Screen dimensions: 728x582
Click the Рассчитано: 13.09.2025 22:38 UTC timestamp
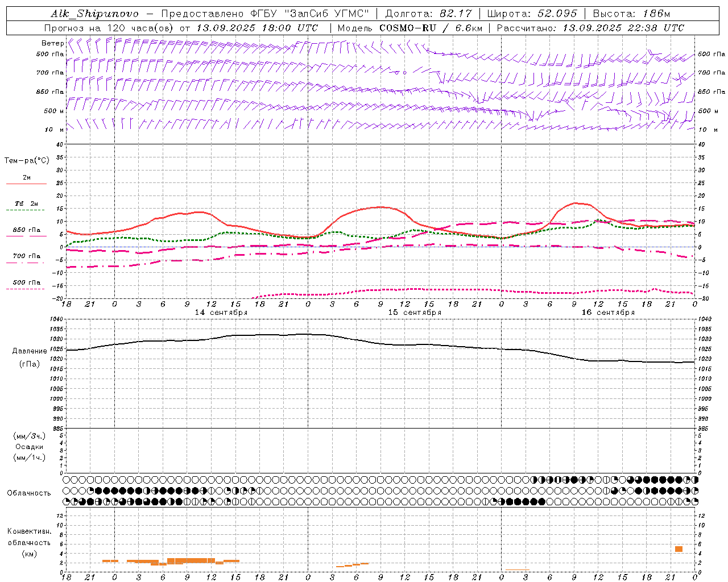point(590,28)
